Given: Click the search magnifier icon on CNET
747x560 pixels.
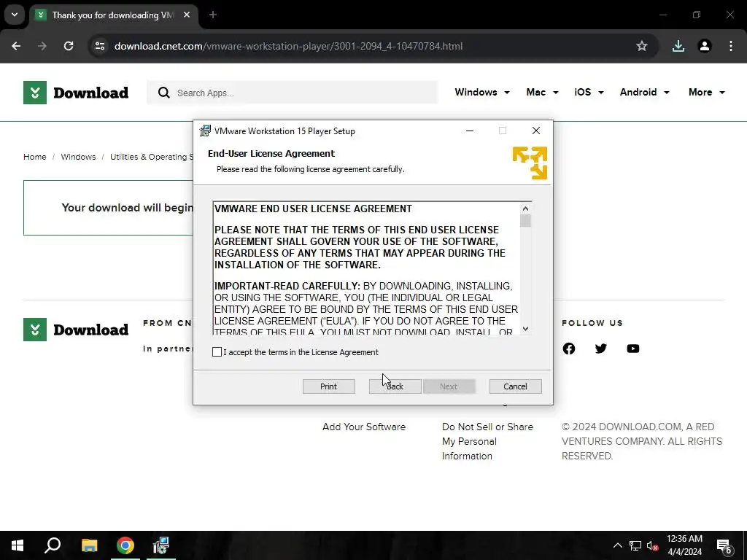Looking at the screenshot, I should [164, 93].
